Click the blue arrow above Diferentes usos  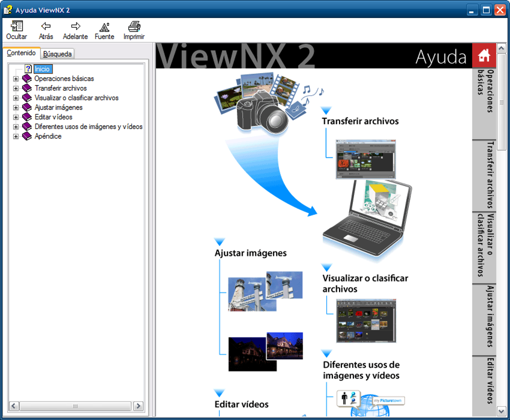coord(326,353)
